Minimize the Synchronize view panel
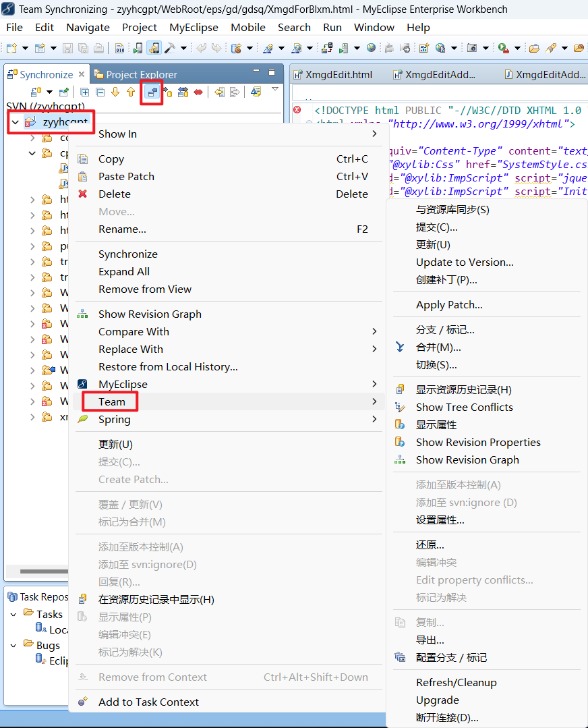The height and width of the screenshot is (728, 588). coord(256,71)
